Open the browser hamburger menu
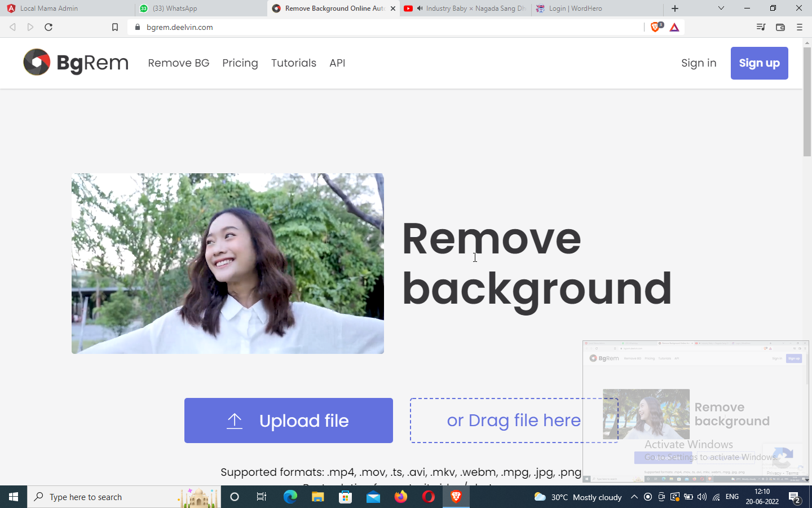 [x=799, y=27]
